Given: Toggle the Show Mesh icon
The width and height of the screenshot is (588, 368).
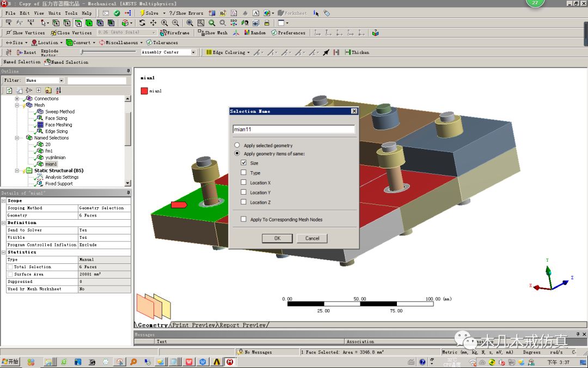Looking at the screenshot, I should point(212,32).
